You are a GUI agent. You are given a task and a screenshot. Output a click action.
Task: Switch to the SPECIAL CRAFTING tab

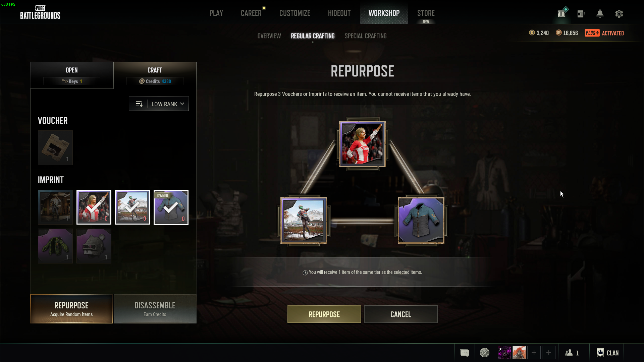365,36
